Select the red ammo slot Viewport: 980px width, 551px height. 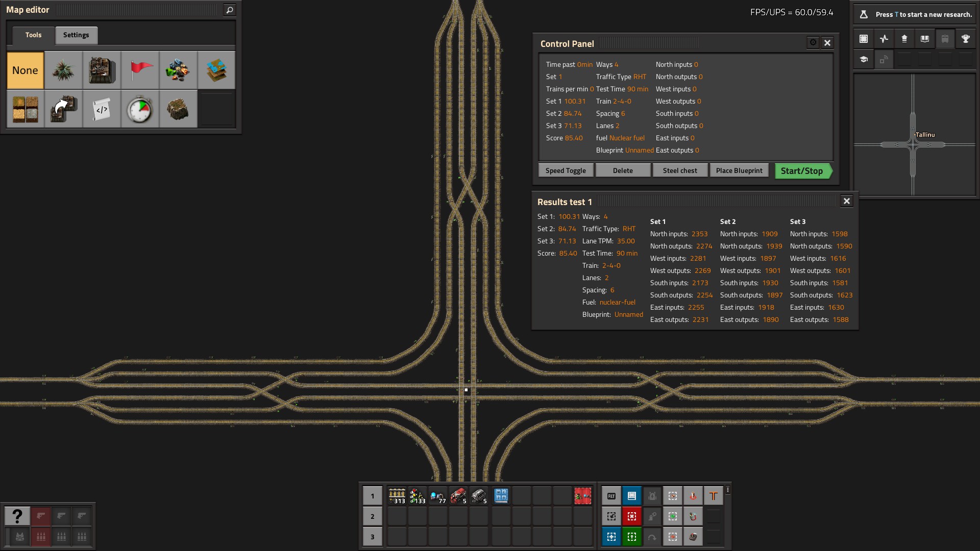click(x=41, y=537)
